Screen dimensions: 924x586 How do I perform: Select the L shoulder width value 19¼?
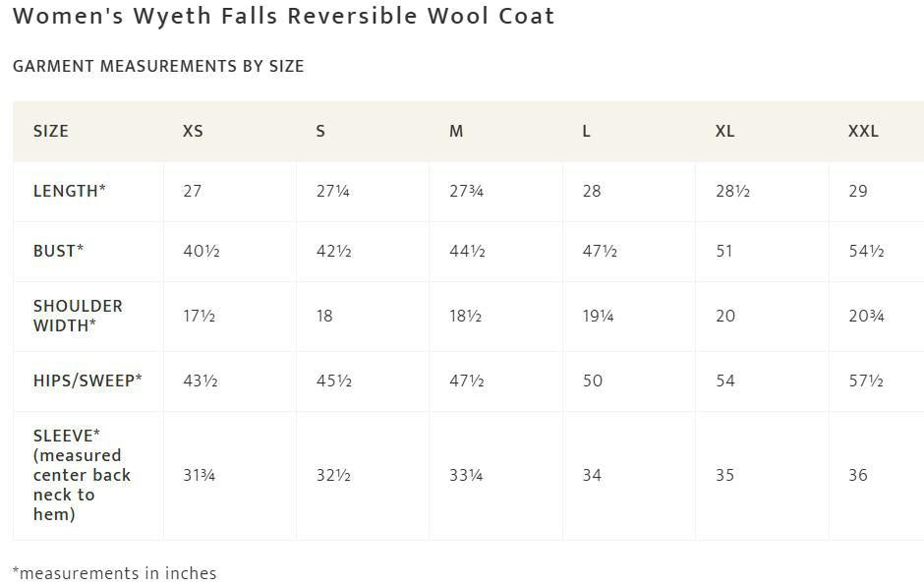[598, 316]
